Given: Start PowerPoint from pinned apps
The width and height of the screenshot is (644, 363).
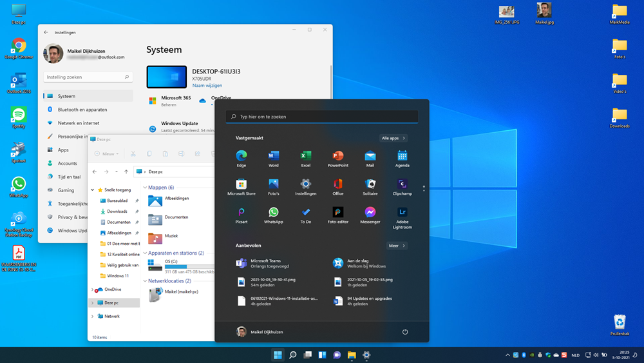Looking at the screenshot, I should 337,159.
